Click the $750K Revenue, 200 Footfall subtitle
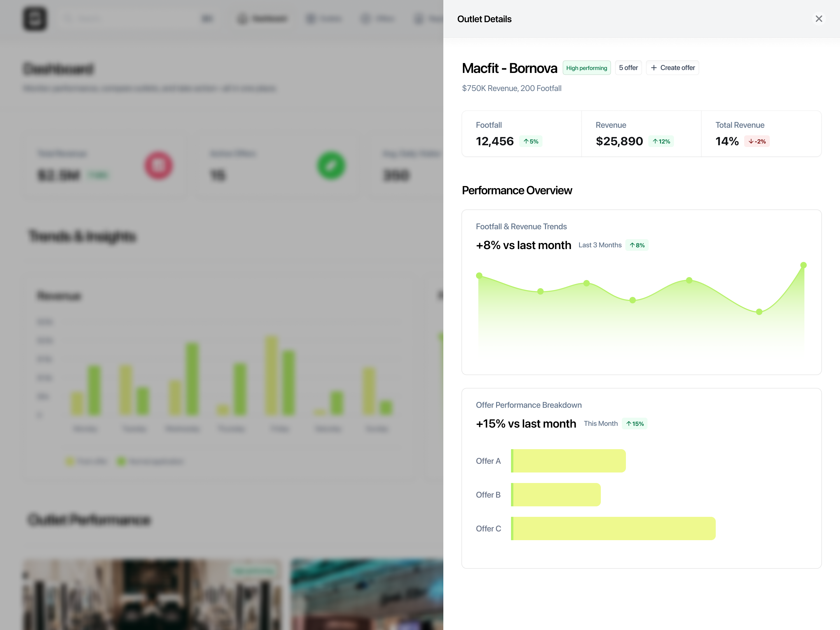840x630 pixels. 512,88
